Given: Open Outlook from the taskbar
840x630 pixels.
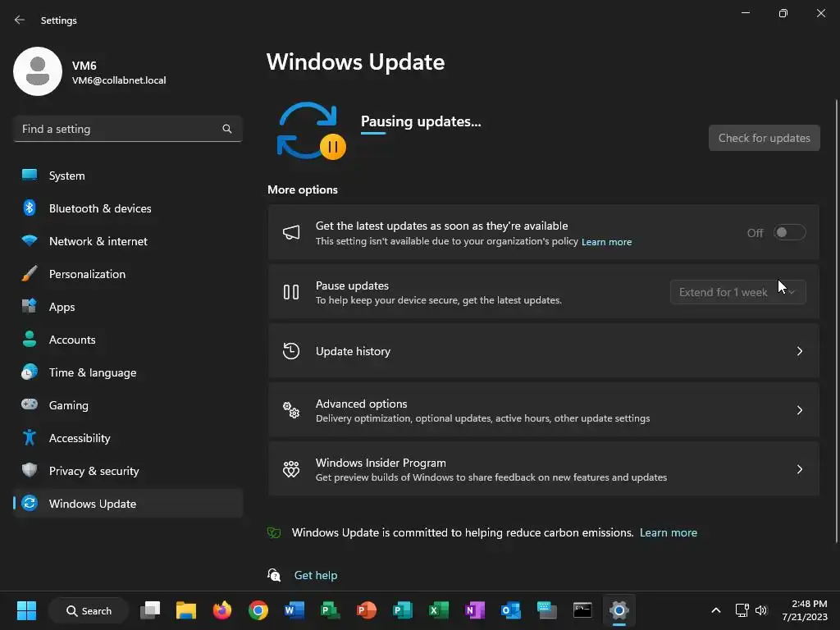Looking at the screenshot, I should tap(510, 610).
